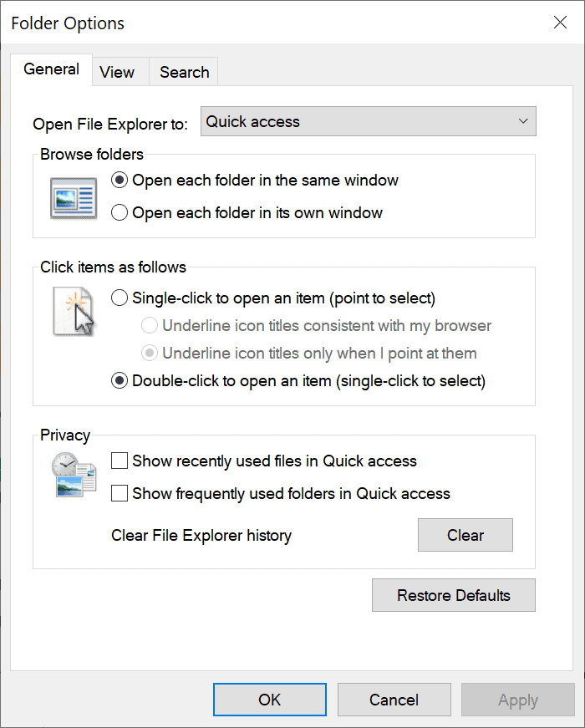
Task: Enable showing recently used files in Quick access
Action: (x=119, y=461)
